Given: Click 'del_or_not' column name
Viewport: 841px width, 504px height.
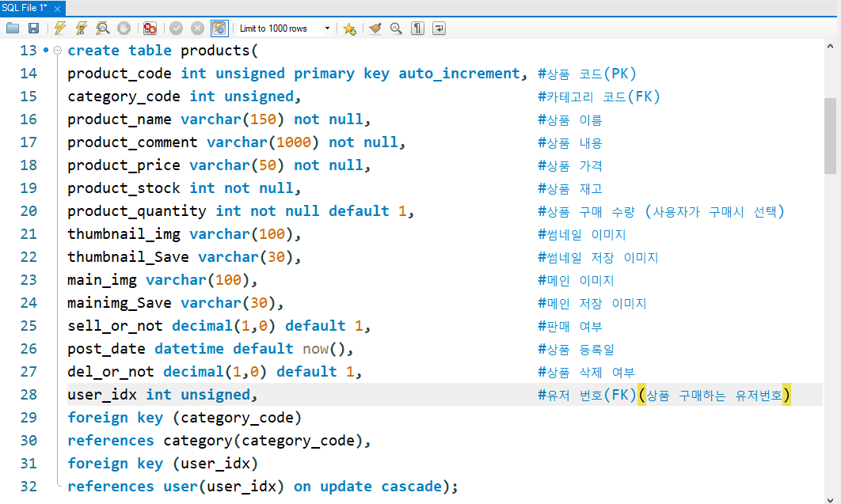Looking at the screenshot, I should click(x=111, y=372).
